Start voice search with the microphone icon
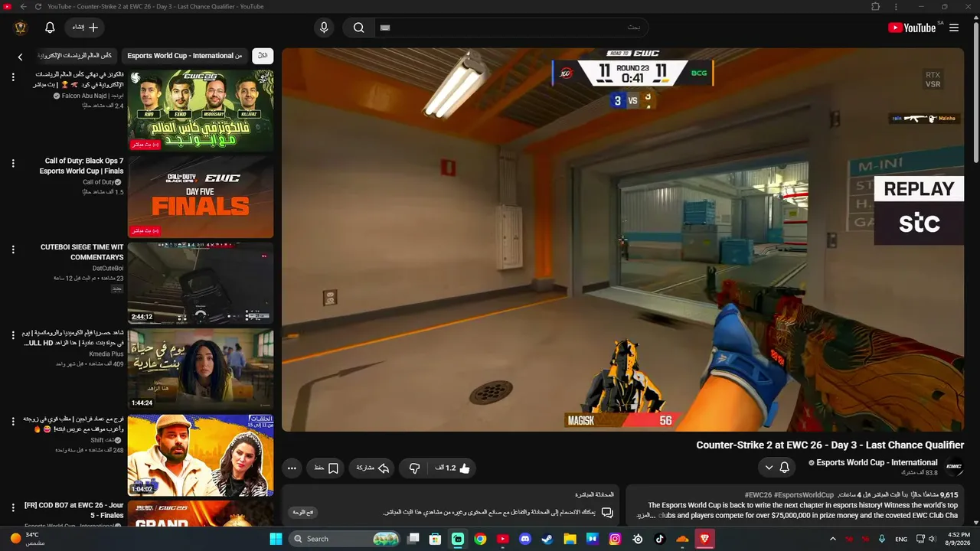The width and height of the screenshot is (980, 551). coord(324,28)
